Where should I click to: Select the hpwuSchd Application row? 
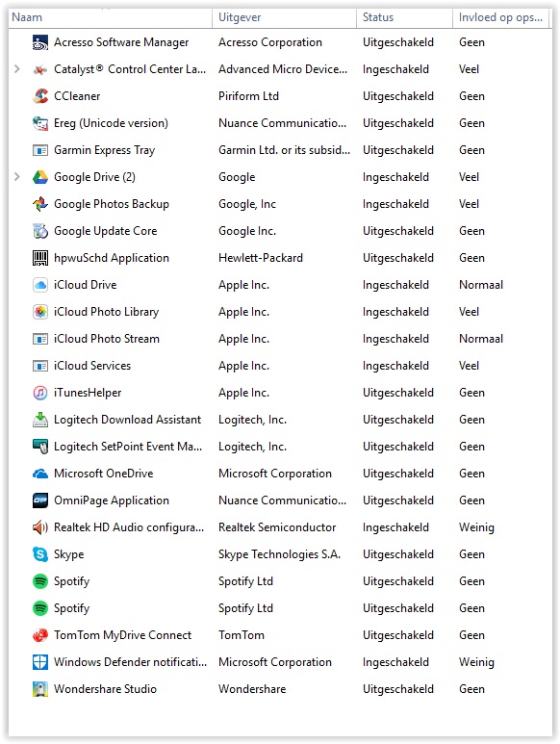pyautogui.click(x=280, y=258)
